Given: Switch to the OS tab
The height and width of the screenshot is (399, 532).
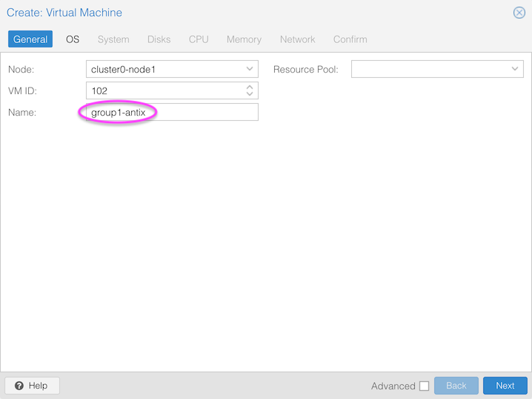Looking at the screenshot, I should pyautogui.click(x=73, y=39).
